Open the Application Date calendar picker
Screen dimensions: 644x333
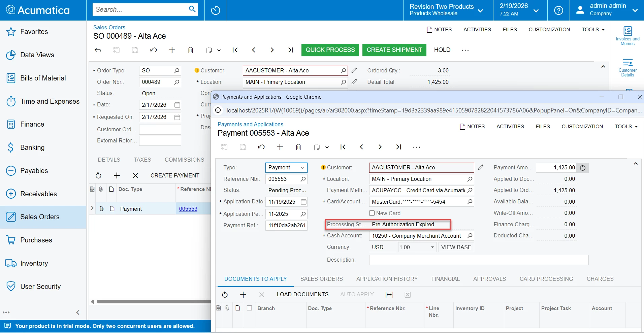point(303,202)
